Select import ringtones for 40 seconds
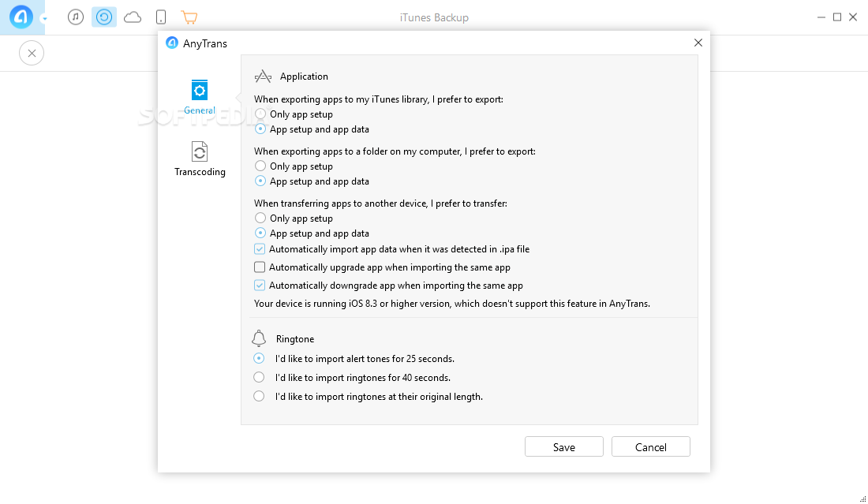 tap(259, 377)
